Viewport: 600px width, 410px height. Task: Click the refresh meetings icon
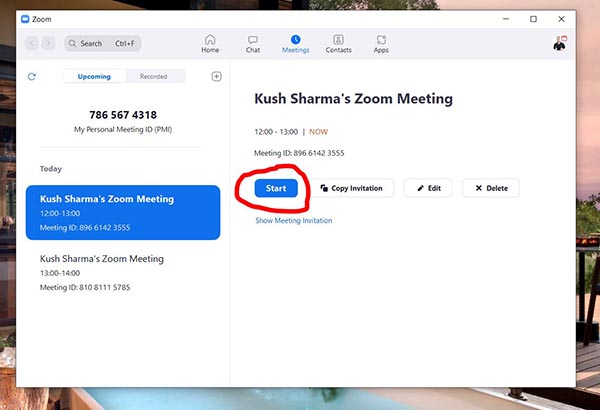click(32, 77)
